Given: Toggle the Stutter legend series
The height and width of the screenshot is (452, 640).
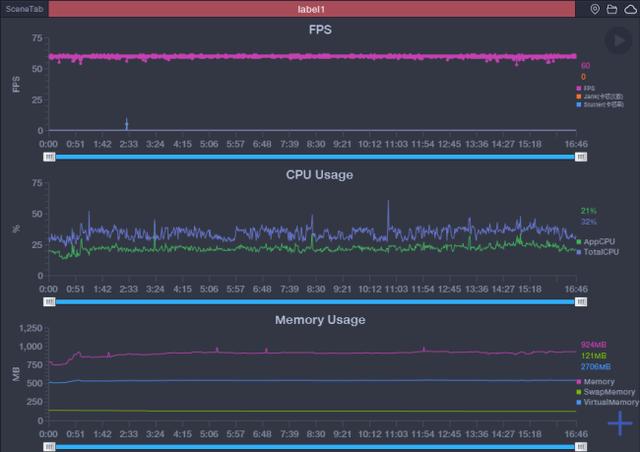Looking at the screenshot, I should (x=600, y=105).
